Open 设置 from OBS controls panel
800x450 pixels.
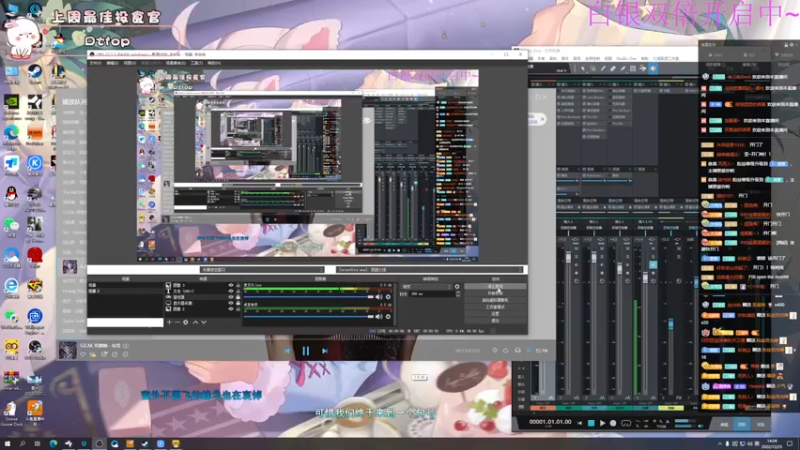click(x=495, y=314)
